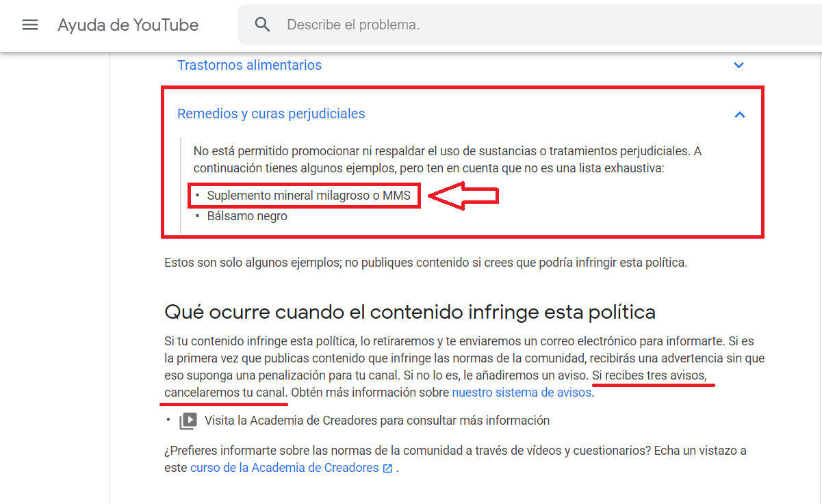Image resolution: width=822 pixels, height=504 pixels.
Task: Click the search magnifier icon
Action: point(262,25)
